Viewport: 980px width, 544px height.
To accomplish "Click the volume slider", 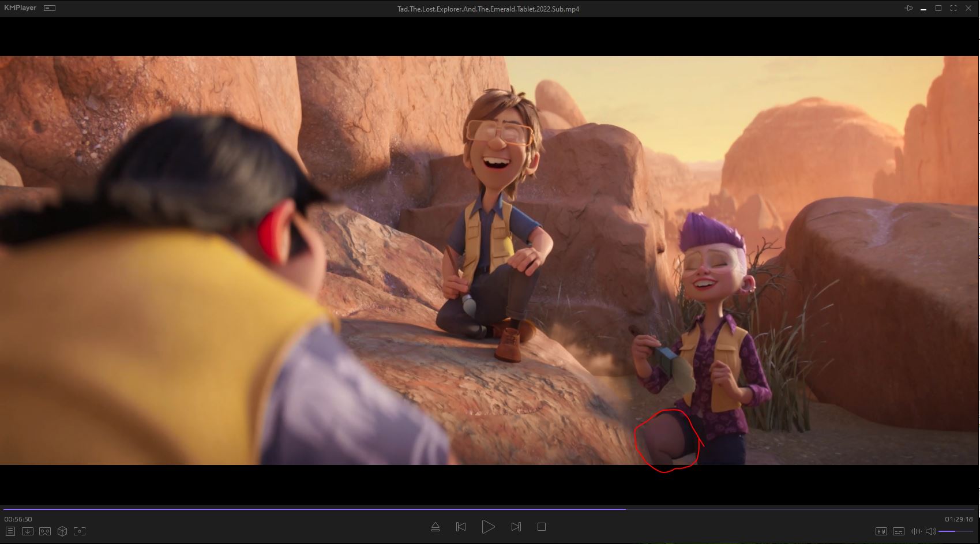I will tap(956, 531).
